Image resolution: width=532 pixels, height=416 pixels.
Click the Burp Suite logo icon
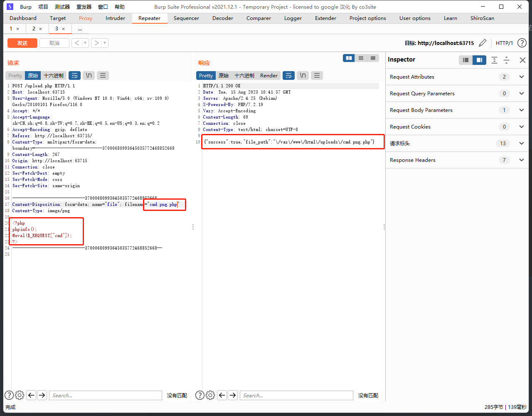pos(10,7)
